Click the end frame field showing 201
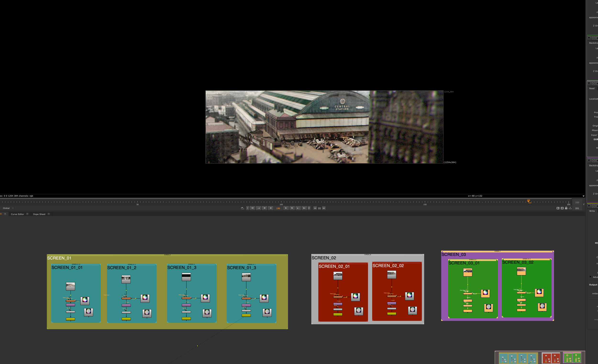The height and width of the screenshot is (364, 598). coord(577,208)
